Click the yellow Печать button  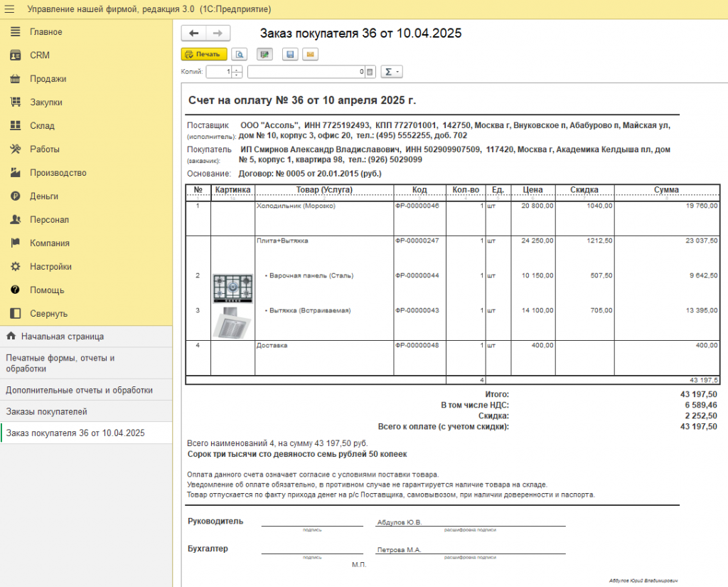click(x=204, y=54)
